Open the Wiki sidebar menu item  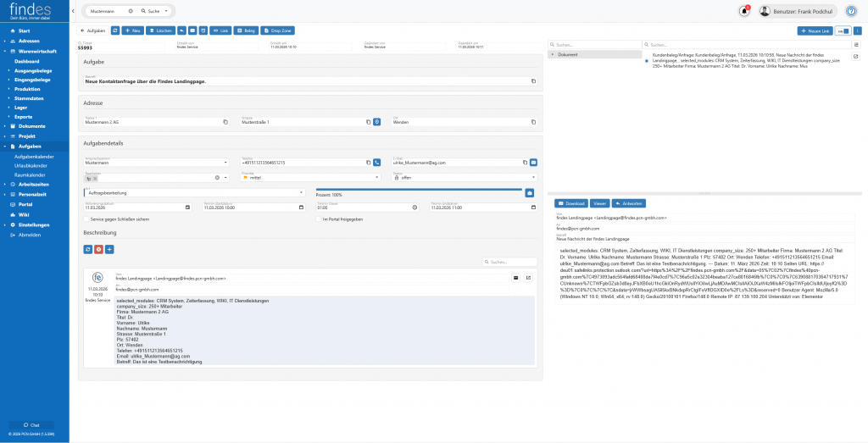point(24,214)
